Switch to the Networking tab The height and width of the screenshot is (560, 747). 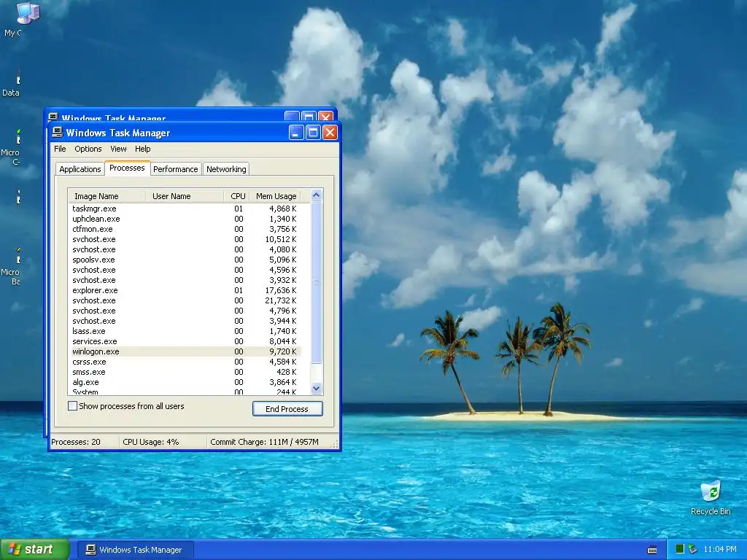point(226,169)
